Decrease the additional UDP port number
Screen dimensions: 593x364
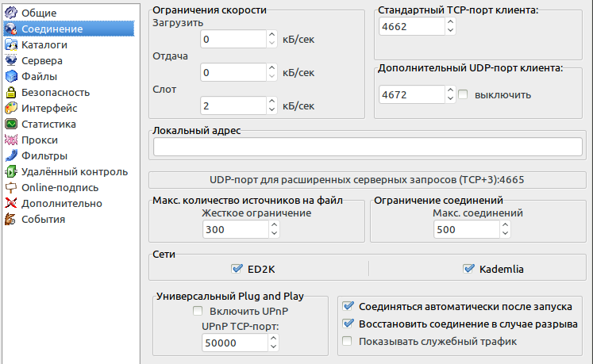450,98
